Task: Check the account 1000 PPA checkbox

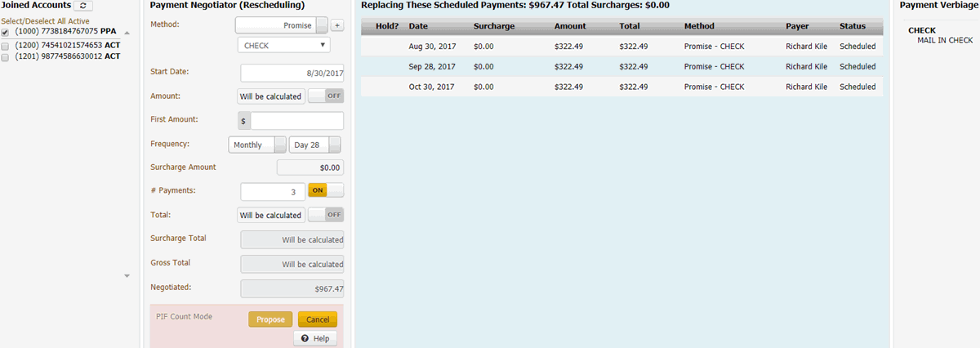Action: (6, 32)
